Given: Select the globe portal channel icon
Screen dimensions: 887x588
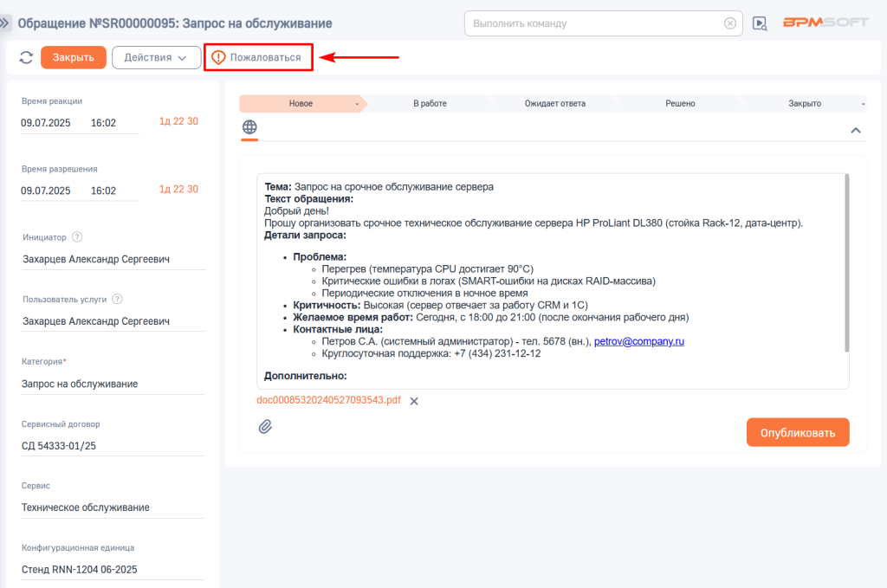Looking at the screenshot, I should [249, 127].
